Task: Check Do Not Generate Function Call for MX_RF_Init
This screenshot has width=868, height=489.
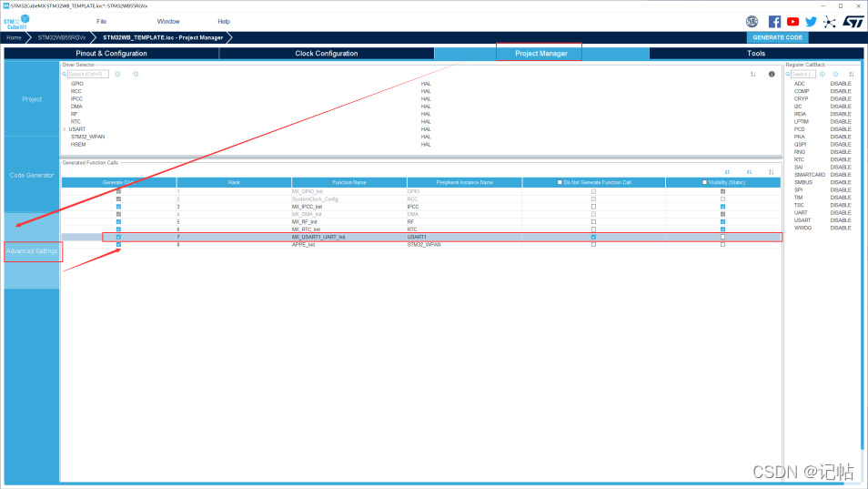Action: coord(593,221)
